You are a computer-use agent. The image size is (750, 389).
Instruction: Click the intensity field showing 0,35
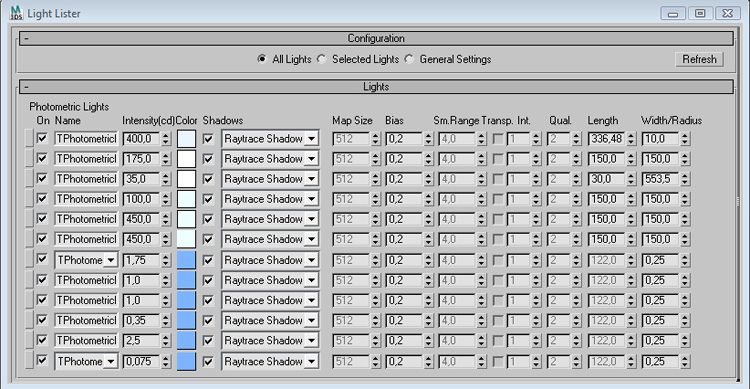tap(142, 320)
